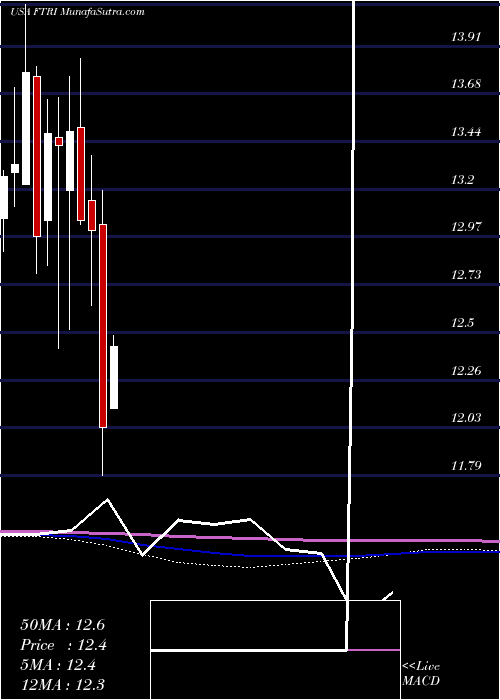The height and width of the screenshot is (700, 500).
Task: Click the 12.26 price axis label
Action: tap(467, 371)
